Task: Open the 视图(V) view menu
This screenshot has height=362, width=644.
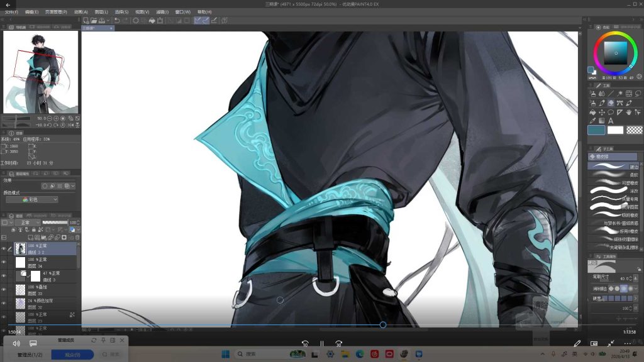Action: click(x=142, y=12)
